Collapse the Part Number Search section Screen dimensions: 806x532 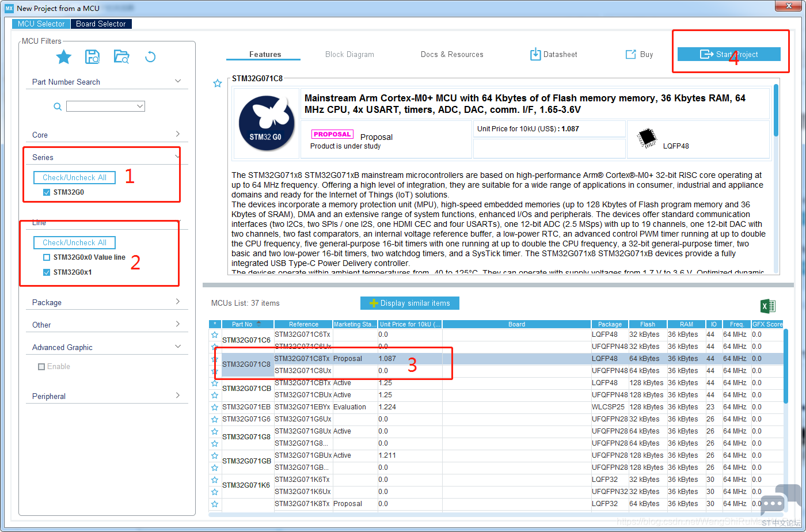[177, 81]
